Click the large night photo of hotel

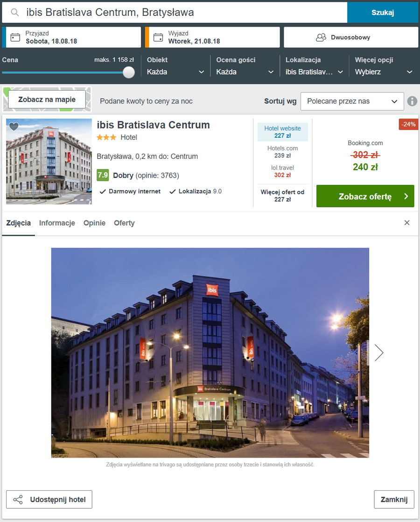[210, 353]
